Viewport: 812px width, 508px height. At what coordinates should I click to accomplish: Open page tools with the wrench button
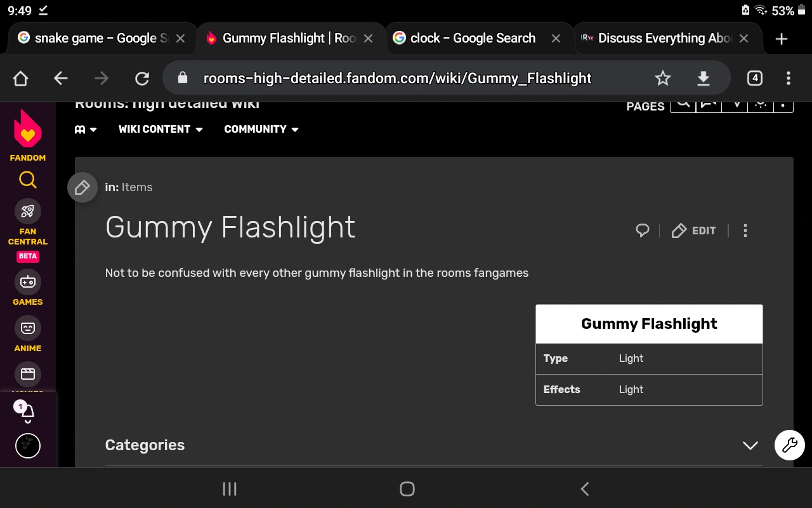click(x=789, y=445)
